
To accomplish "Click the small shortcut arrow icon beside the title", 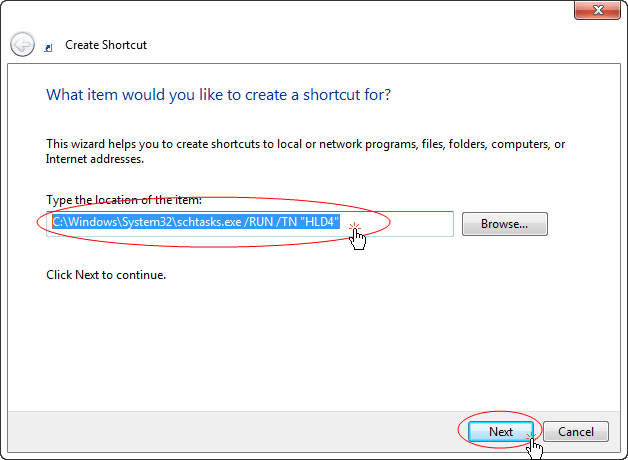I will point(48,48).
